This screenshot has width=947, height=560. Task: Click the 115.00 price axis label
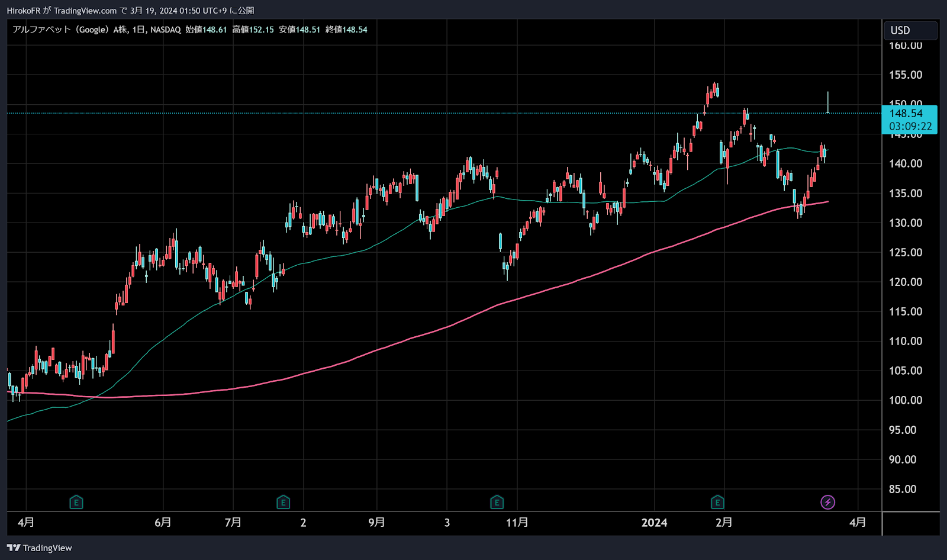906,311
